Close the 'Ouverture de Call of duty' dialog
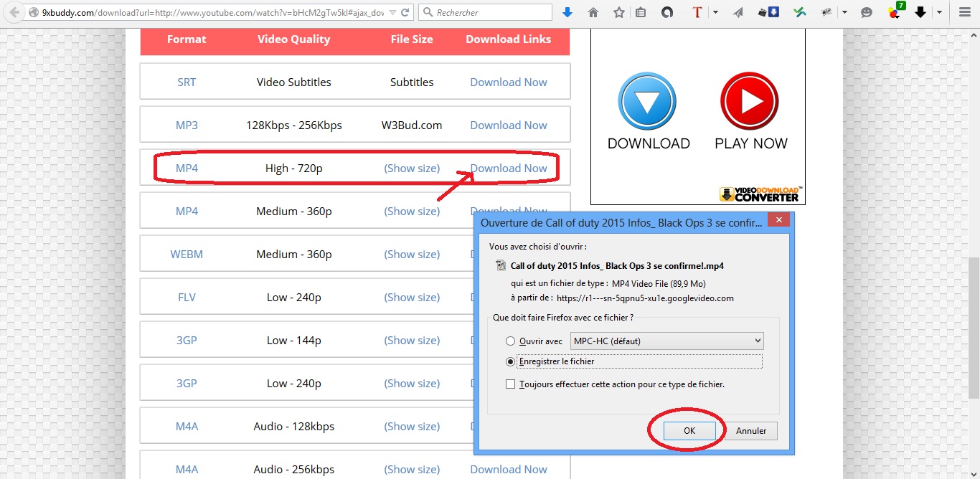The image size is (980, 479). tap(778, 222)
